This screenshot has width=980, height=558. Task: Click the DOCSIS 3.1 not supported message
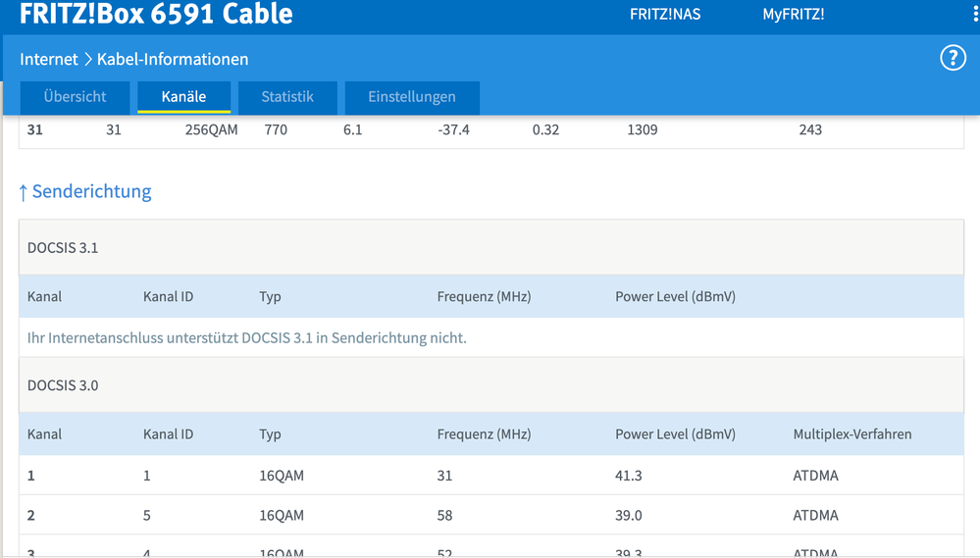tap(247, 338)
